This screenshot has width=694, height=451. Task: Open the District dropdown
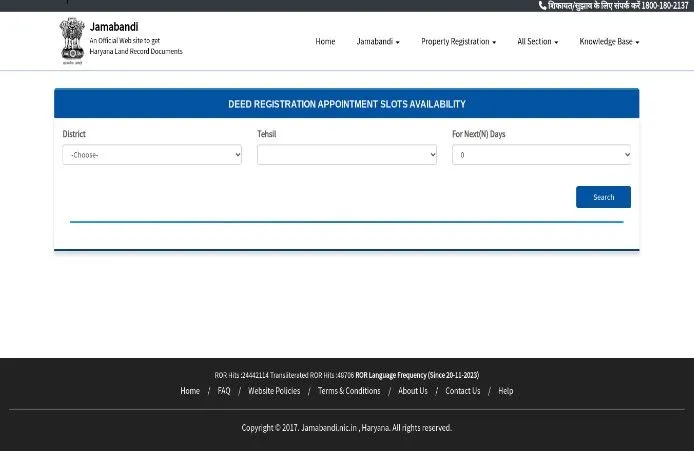(x=152, y=155)
